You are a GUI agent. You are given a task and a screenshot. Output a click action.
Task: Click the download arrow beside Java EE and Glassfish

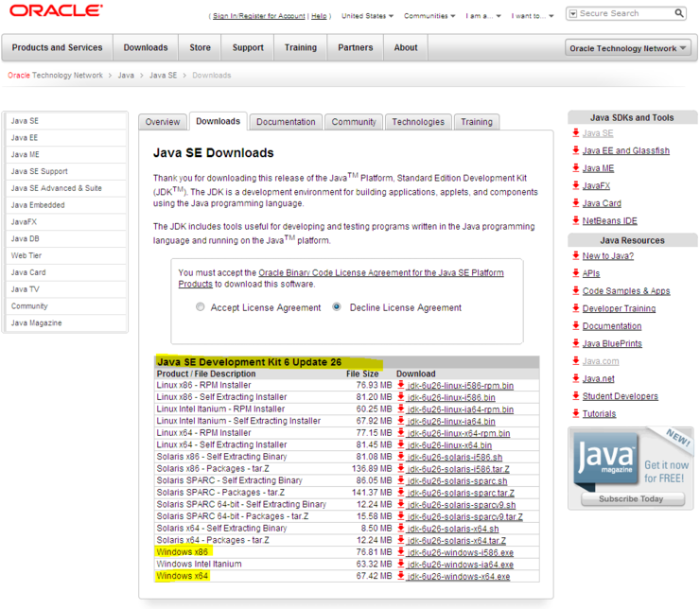tap(576, 150)
